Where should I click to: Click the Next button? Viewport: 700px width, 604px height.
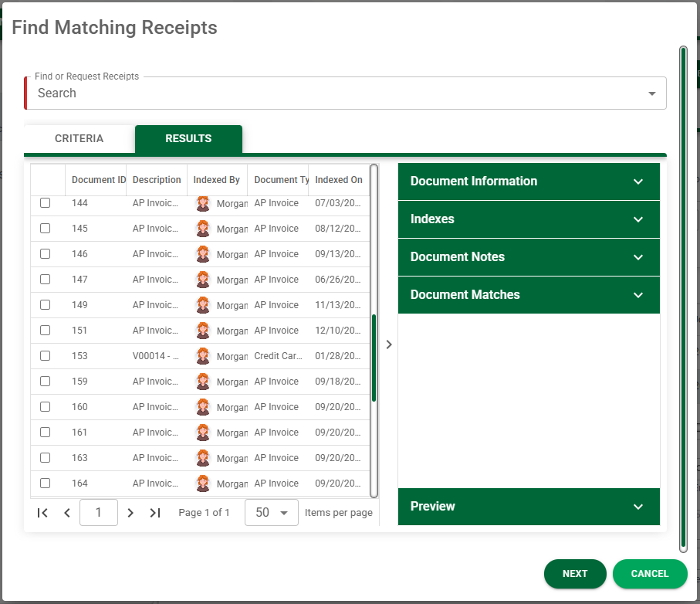[x=575, y=574]
